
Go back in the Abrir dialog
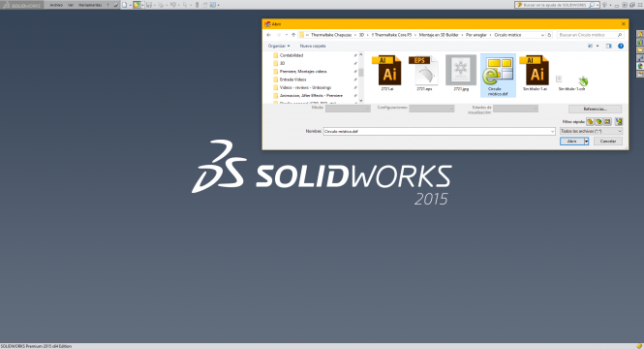[268, 35]
